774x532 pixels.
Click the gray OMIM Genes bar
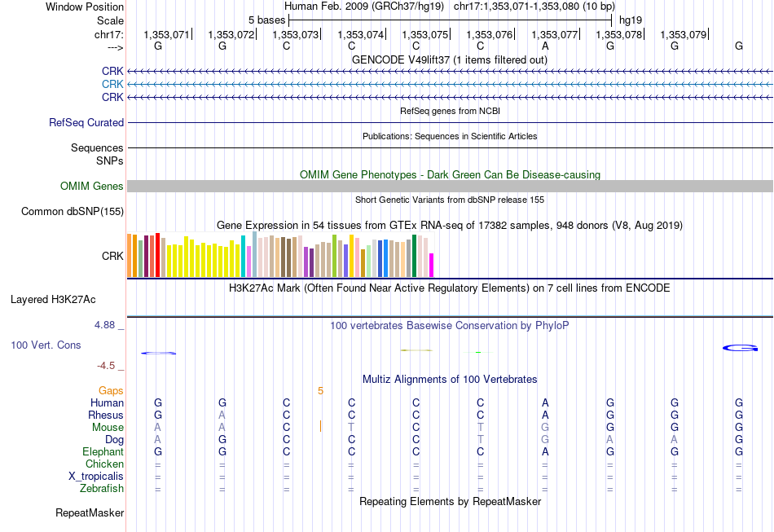pyautogui.click(x=450, y=186)
